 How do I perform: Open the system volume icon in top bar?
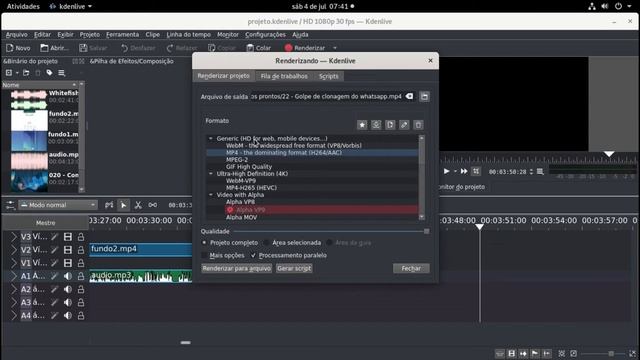[x=604, y=6]
